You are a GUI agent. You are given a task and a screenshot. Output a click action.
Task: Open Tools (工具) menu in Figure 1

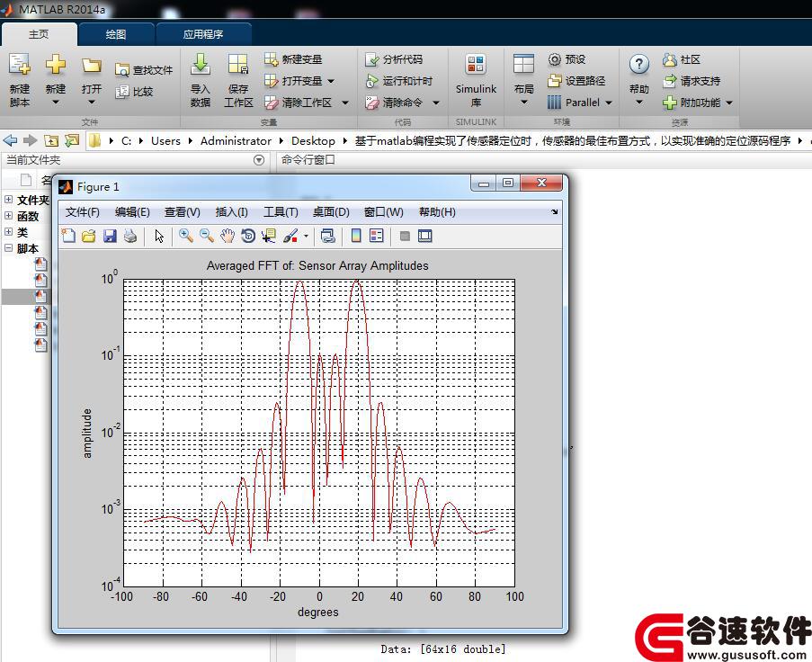[x=281, y=212]
